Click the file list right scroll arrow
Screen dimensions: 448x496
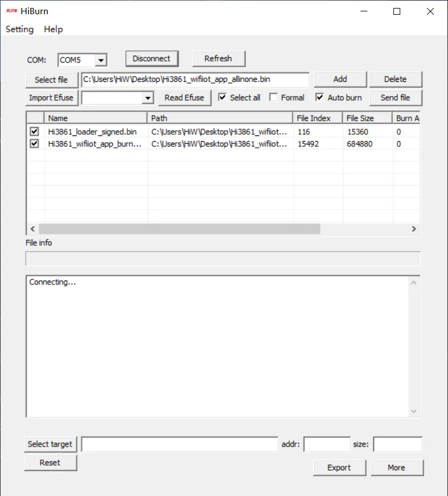pyautogui.click(x=414, y=229)
